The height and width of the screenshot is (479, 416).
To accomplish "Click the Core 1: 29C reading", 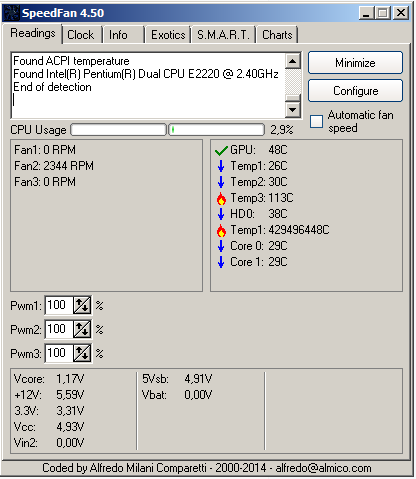I will (259, 262).
